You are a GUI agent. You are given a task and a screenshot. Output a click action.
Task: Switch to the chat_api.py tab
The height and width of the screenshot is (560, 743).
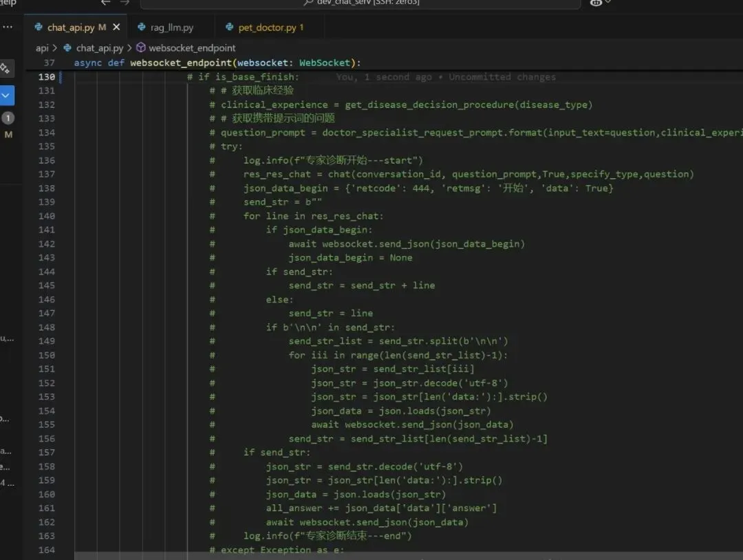(70, 28)
